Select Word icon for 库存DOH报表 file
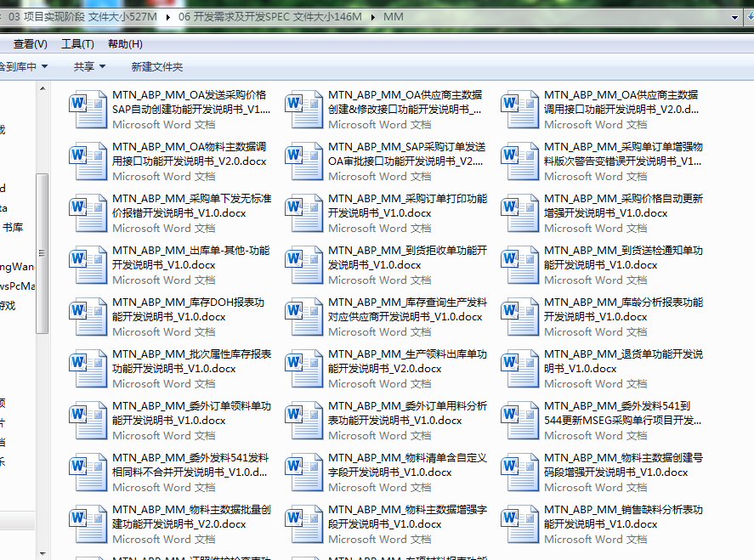754x560 pixels. coord(88,317)
